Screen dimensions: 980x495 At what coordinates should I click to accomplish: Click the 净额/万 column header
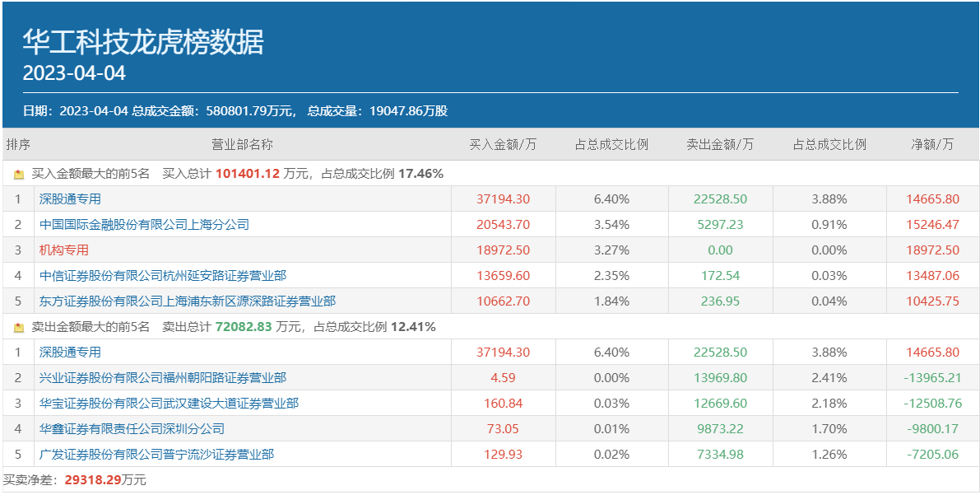click(932, 145)
